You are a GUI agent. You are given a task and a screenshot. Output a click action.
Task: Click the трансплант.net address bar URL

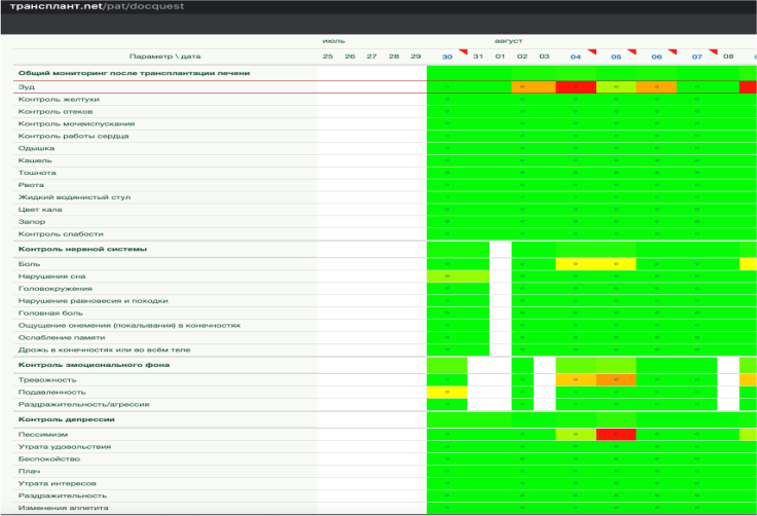[97, 7]
